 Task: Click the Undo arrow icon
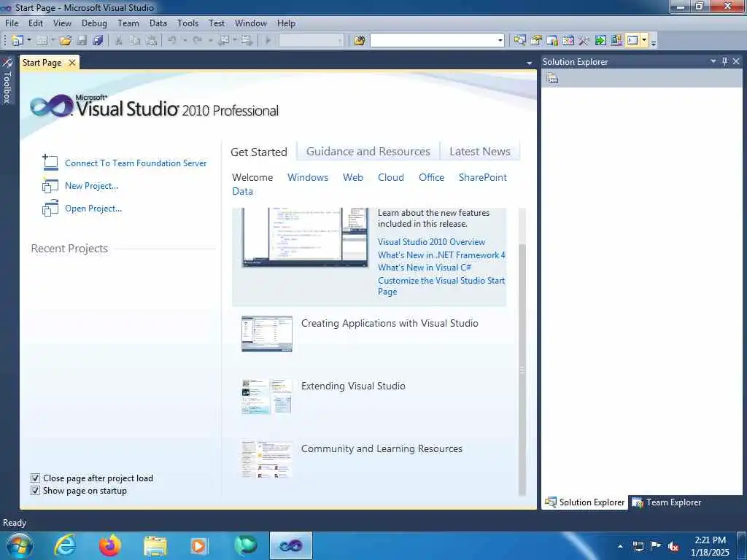[x=172, y=41]
